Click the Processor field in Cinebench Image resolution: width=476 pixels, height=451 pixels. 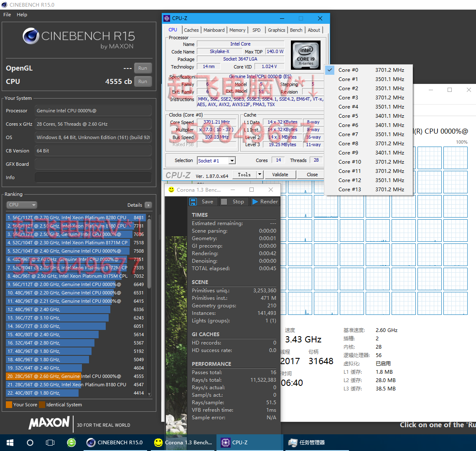coord(93,111)
